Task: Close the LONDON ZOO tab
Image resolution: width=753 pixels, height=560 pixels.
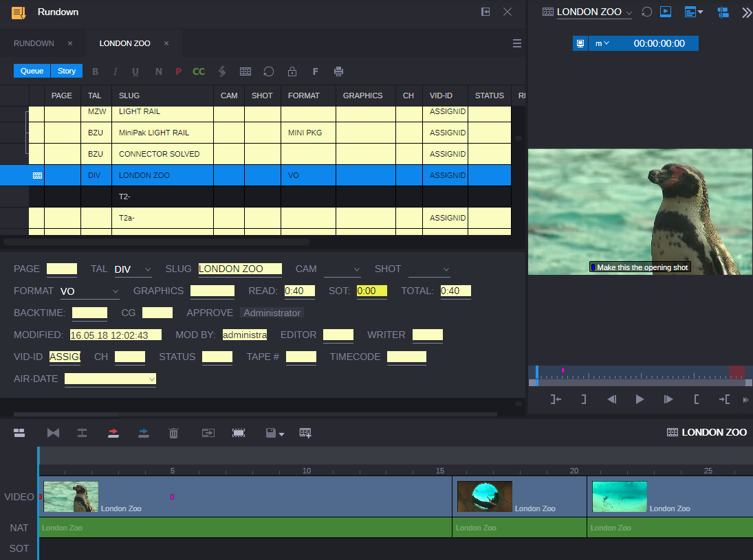Action: pos(166,43)
